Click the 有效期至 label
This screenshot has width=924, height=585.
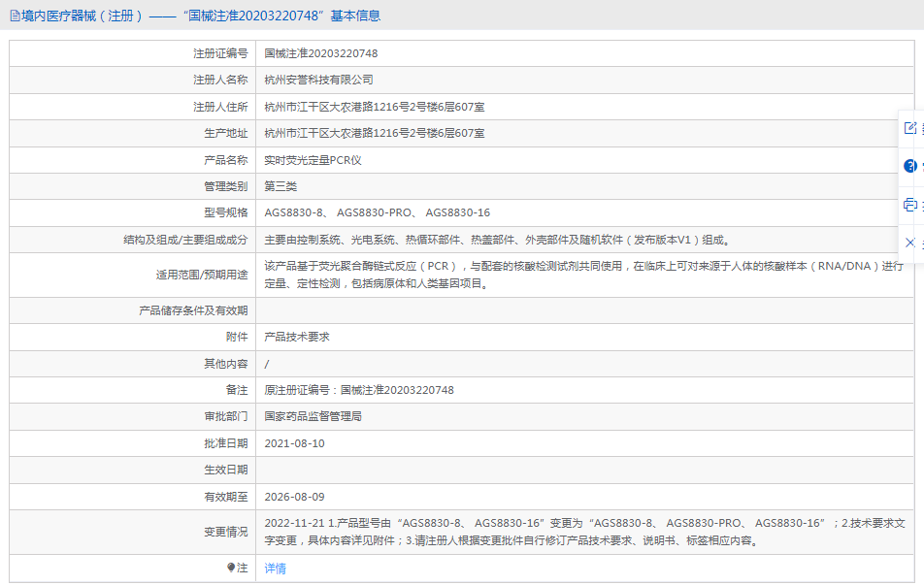click(226, 498)
